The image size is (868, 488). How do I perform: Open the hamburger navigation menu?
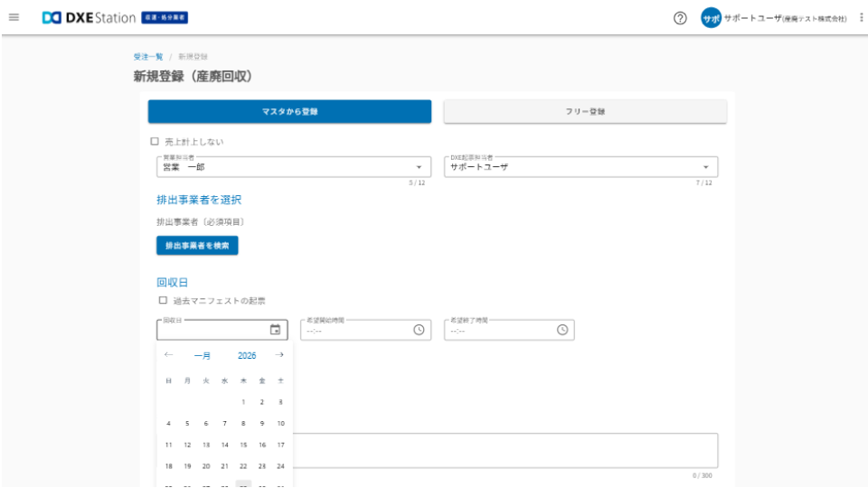14,18
